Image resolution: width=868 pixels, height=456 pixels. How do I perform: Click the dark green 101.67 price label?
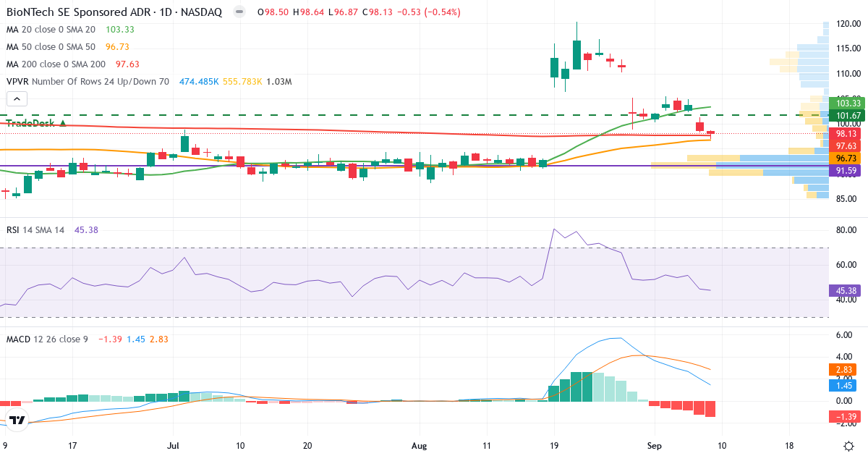point(846,115)
